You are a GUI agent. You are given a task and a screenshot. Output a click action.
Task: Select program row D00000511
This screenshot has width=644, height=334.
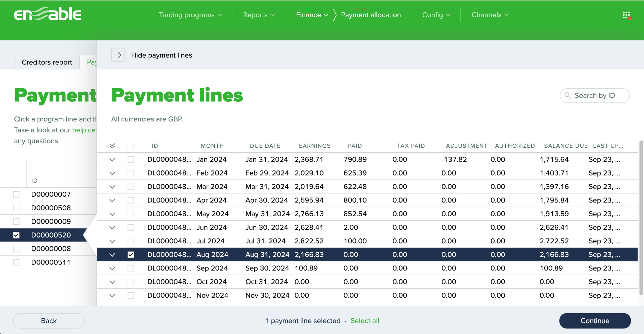(48, 262)
